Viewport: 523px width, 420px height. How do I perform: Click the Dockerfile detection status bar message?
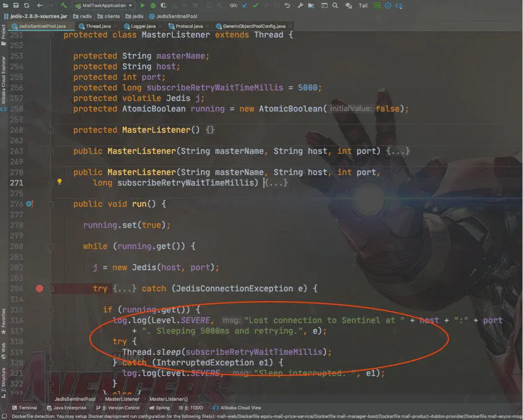(x=267, y=416)
